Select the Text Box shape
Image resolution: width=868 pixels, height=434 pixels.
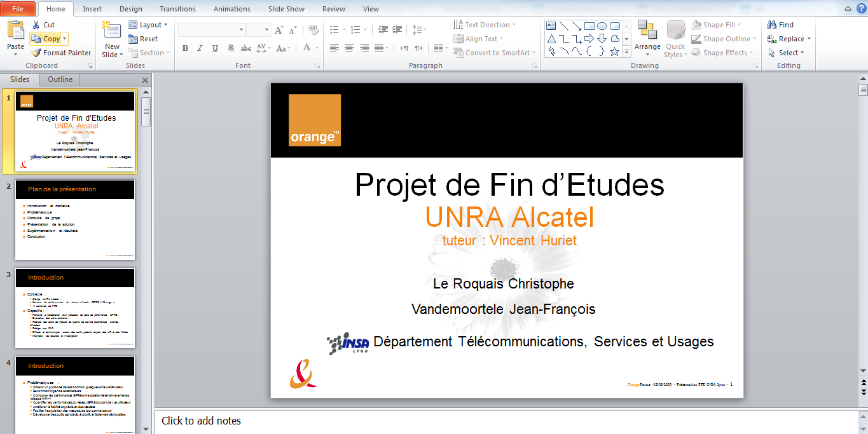pyautogui.click(x=551, y=26)
